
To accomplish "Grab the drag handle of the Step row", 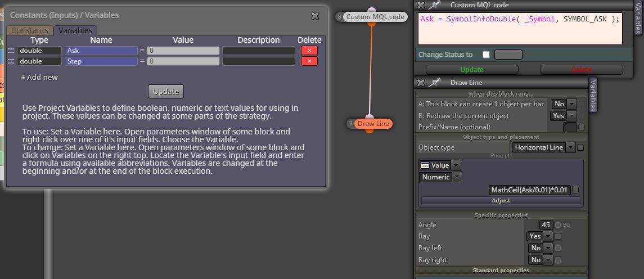I will tap(11, 61).
